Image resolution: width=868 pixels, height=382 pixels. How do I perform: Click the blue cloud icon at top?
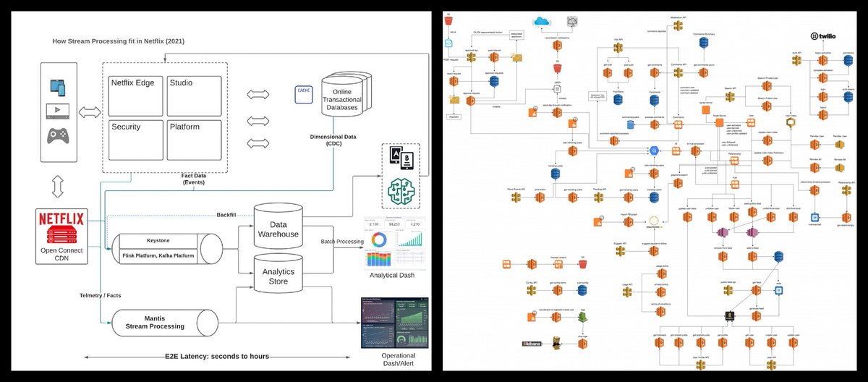542,22
